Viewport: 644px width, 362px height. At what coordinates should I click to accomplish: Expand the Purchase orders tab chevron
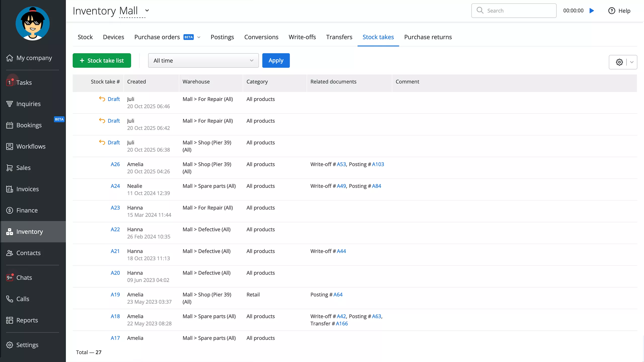click(x=199, y=37)
